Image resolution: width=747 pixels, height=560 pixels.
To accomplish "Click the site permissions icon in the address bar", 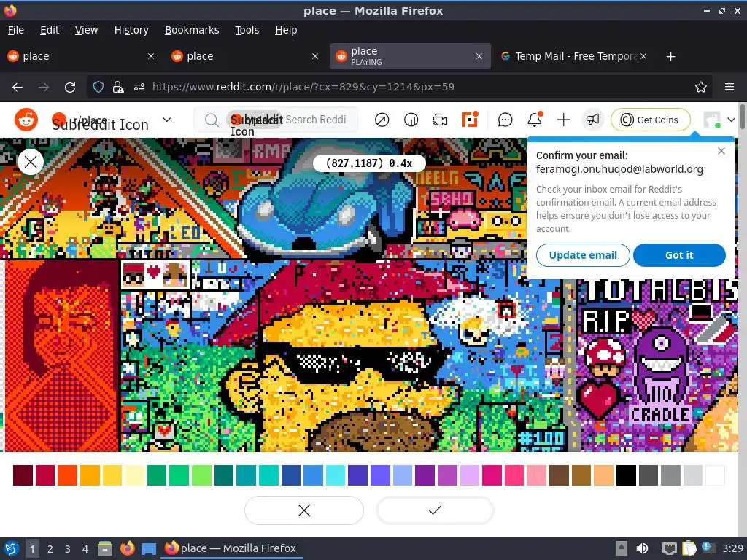I will pos(139,87).
